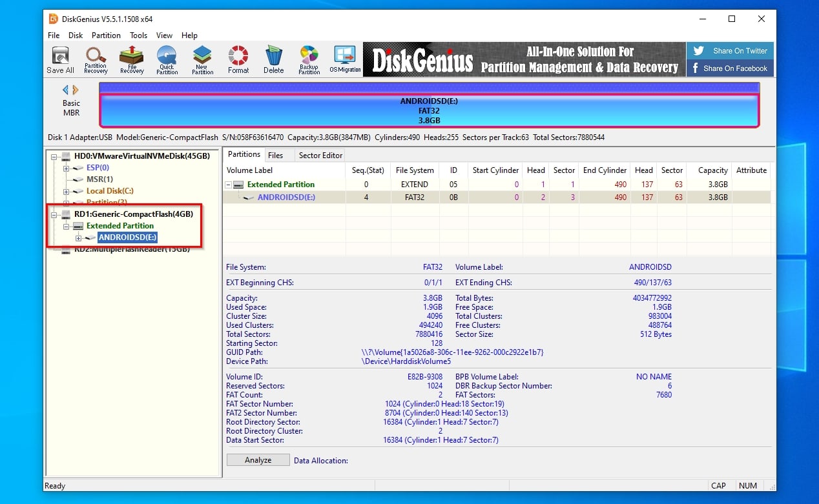Go to the next disk with right arrow

76,90
